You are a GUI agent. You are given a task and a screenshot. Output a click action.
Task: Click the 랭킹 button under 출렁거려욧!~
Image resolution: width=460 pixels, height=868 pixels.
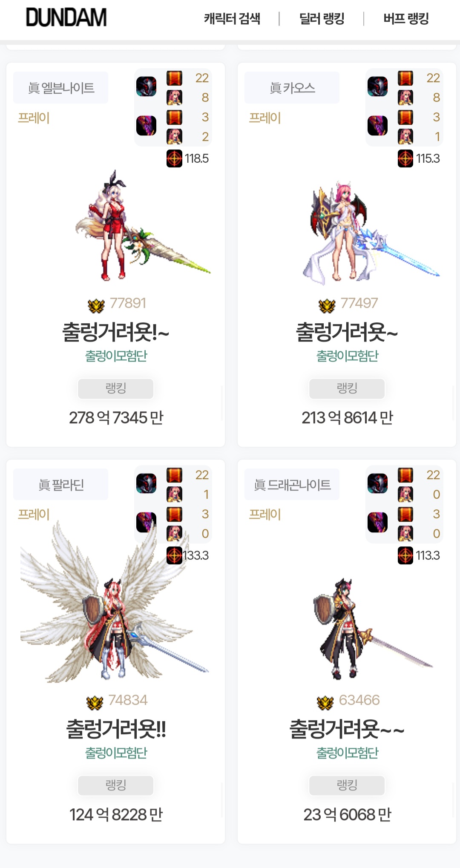click(x=115, y=388)
